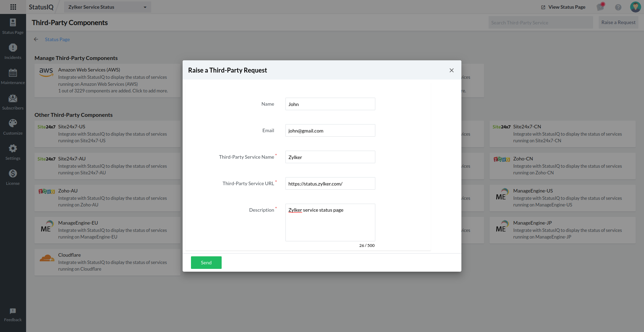Viewport: 644px width, 332px height.
Task: Open the License page
Action: click(x=13, y=176)
